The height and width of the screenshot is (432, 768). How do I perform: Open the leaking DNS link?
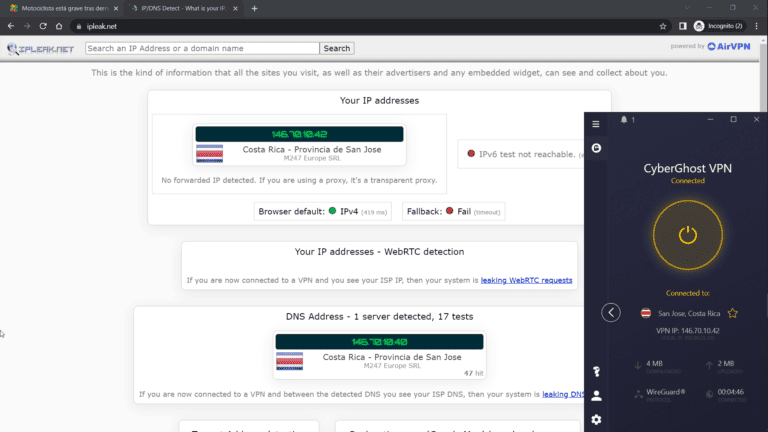point(563,394)
